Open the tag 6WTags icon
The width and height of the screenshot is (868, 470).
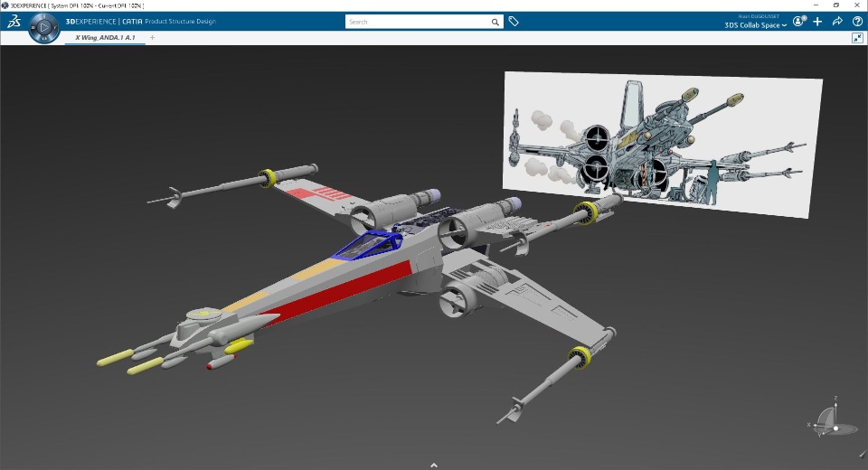click(x=514, y=22)
